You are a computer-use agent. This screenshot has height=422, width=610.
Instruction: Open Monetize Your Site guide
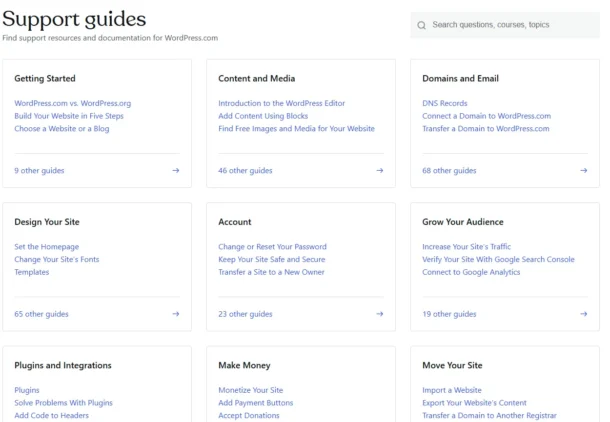click(x=251, y=390)
